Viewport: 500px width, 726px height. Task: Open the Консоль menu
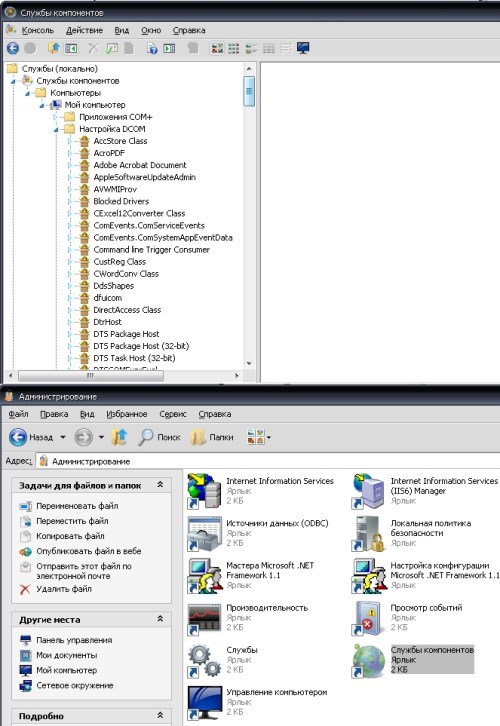[x=38, y=30]
